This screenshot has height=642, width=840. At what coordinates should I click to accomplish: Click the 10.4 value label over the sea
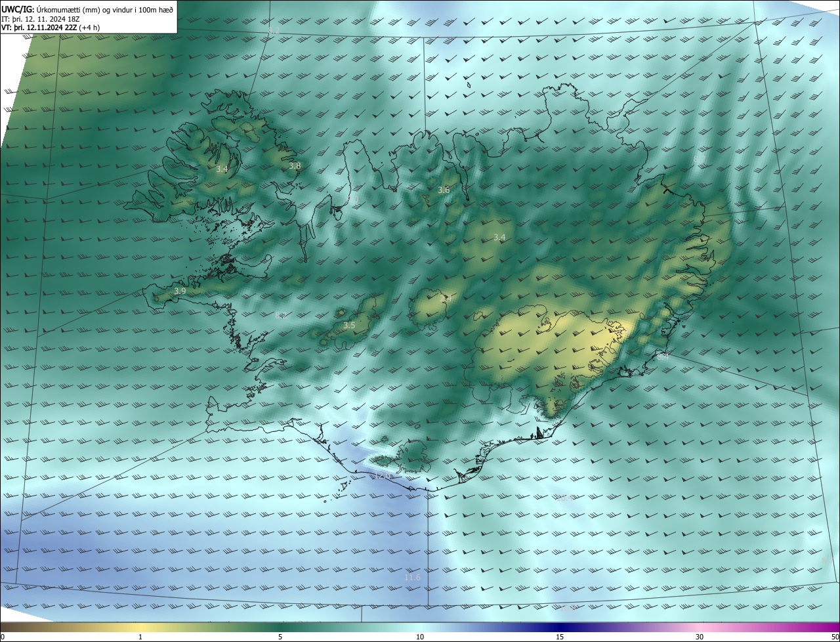pyautogui.click(x=566, y=498)
